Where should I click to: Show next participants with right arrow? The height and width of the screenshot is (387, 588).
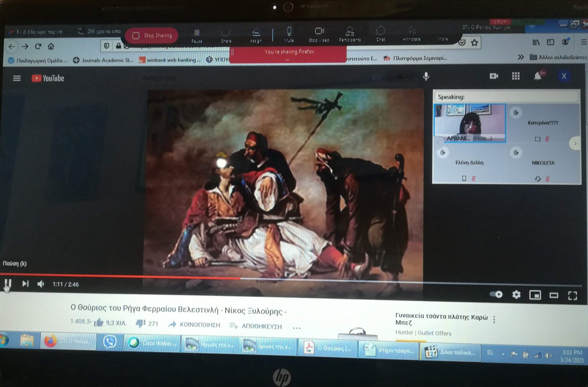(x=575, y=143)
